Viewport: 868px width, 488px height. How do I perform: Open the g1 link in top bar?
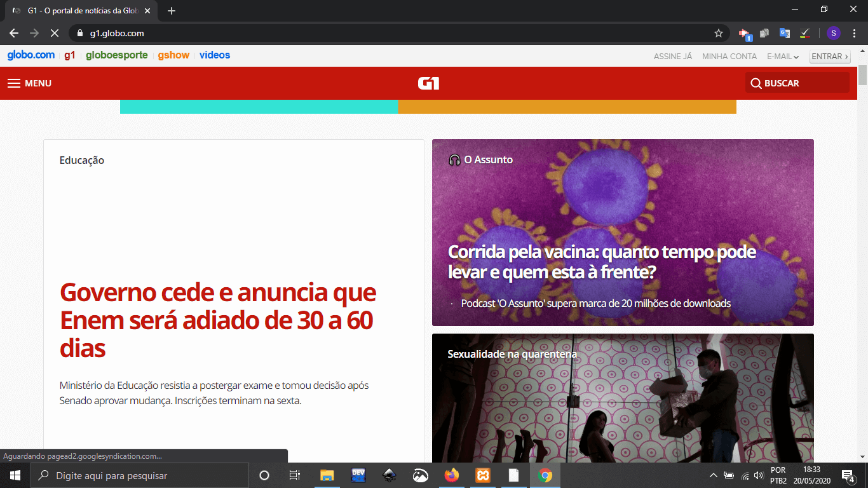(70, 55)
